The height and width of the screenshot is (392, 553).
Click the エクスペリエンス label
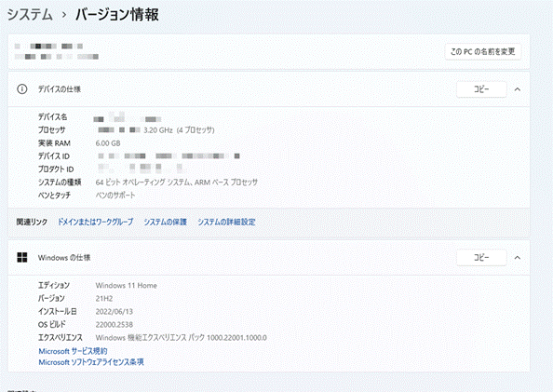click(61, 338)
